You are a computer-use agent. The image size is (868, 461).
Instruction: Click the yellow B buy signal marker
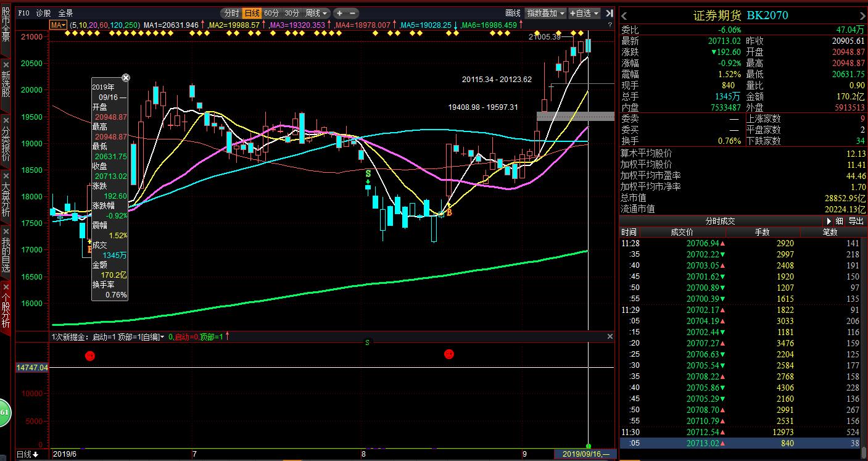click(x=449, y=212)
